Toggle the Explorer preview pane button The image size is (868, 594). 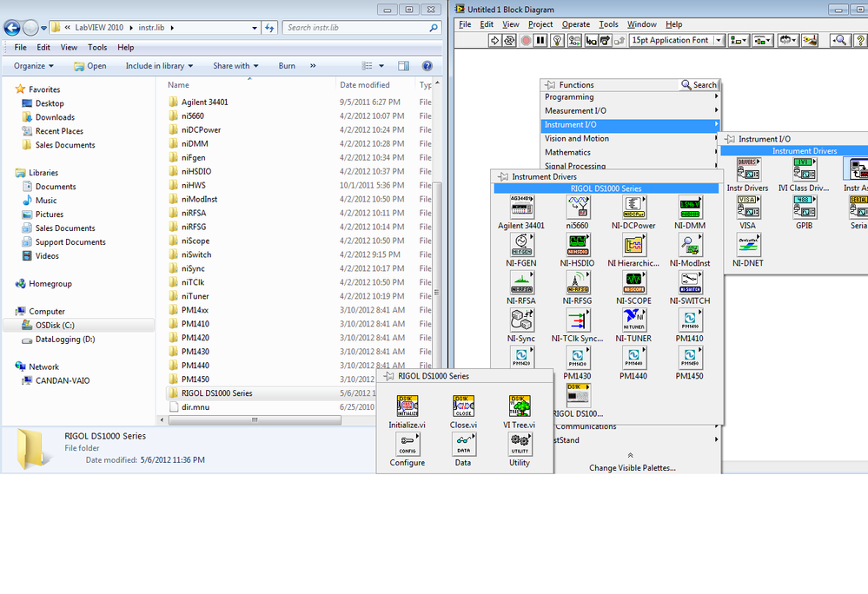click(403, 66)
